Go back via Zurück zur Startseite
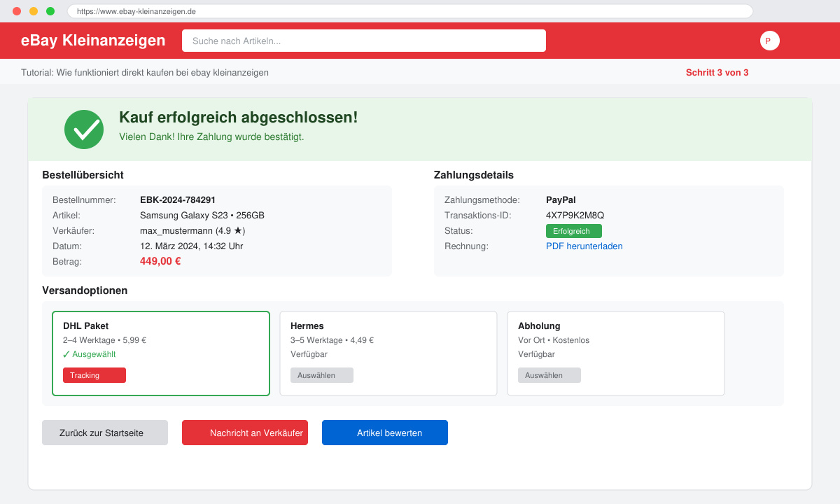 tap(105, 433)
